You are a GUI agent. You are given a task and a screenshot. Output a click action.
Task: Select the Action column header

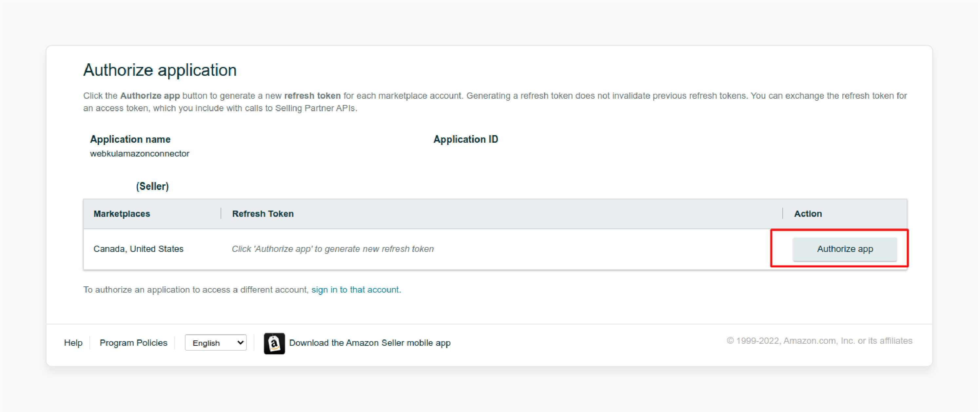click(x=808, y=214)
